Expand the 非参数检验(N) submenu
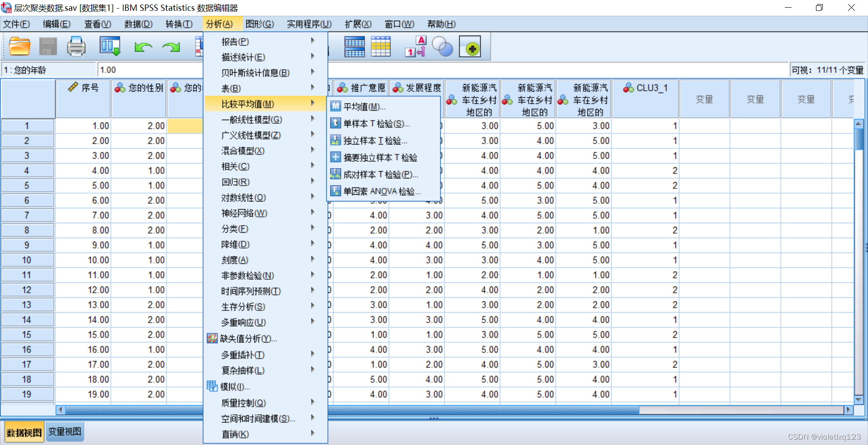Screen dimensions: 868x445 click(x=265, y=276)
